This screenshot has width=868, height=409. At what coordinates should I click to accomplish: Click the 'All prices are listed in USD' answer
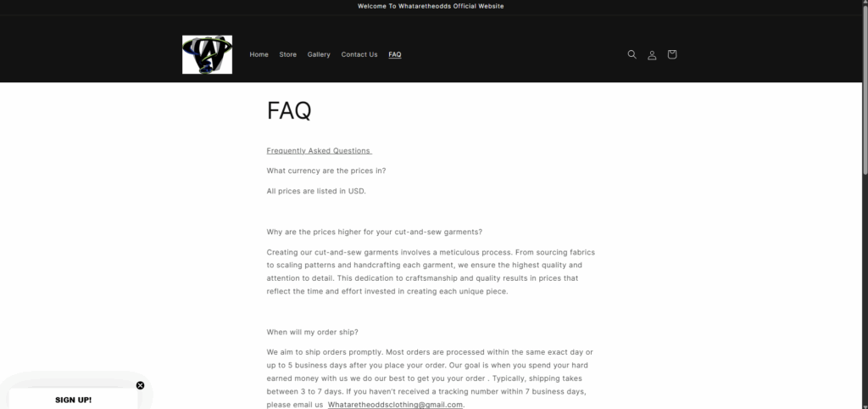pyautogui.click(x=316, y=191)
